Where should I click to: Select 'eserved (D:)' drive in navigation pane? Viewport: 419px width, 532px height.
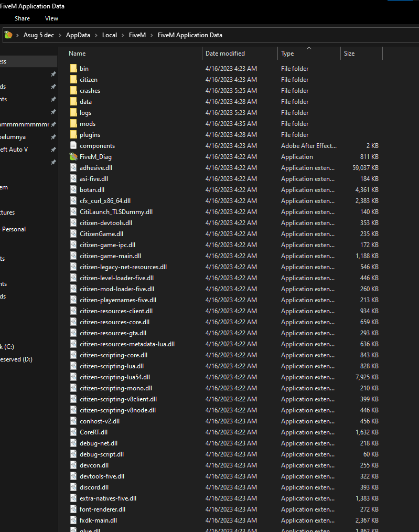pyautogui.click(x=16, y=359)
